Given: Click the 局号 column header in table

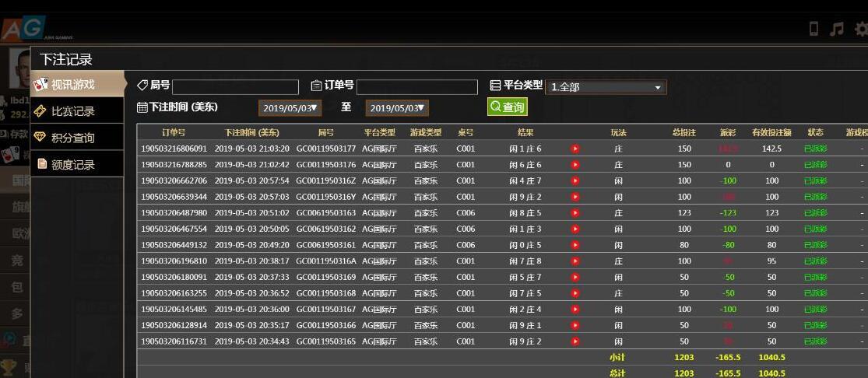Looking at the screenshot, I should (x=326, y=133).
